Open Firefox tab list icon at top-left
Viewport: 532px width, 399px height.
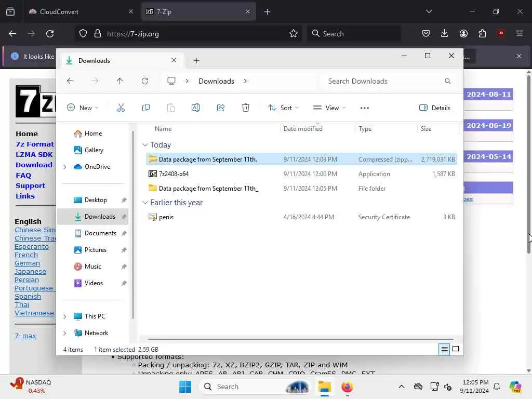click(x=10, y=11)
